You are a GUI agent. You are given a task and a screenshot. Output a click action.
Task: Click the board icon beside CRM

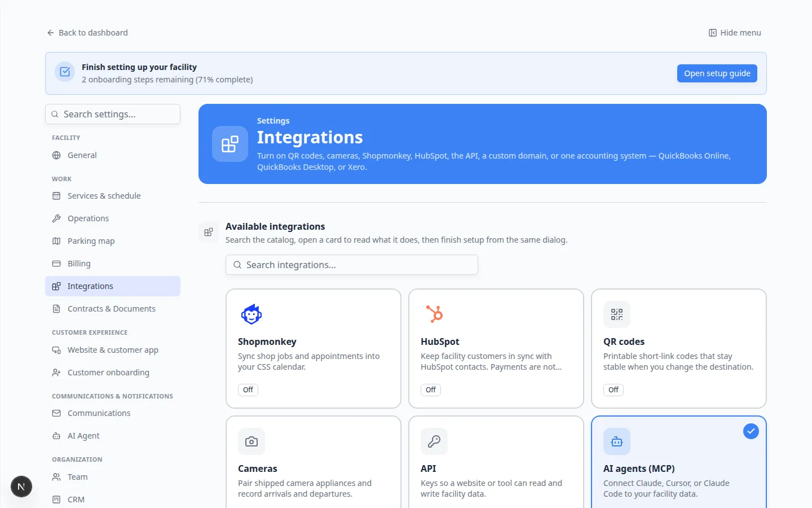tap(56, 500)
